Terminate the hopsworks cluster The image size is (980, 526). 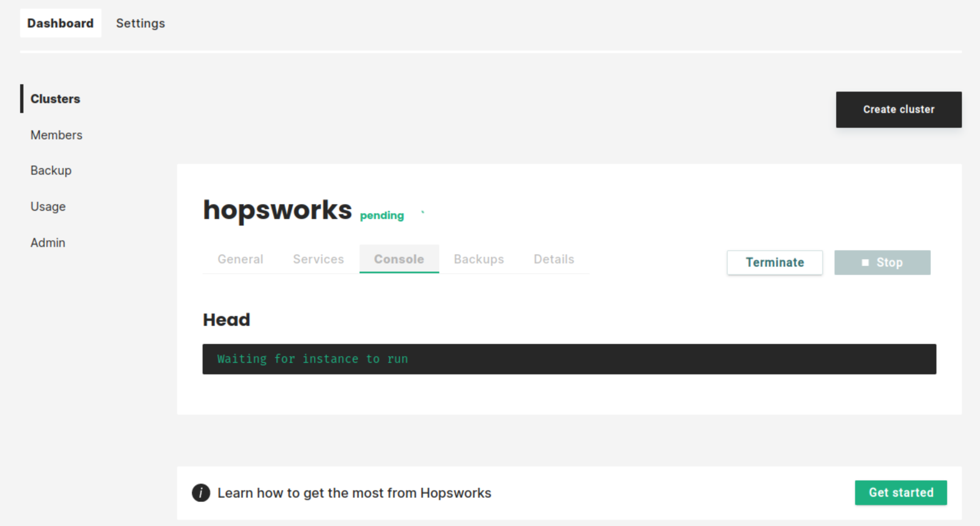(x=775, y=262)
